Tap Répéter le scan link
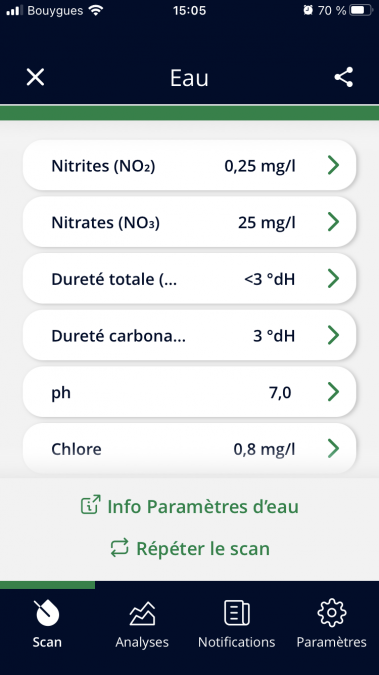Screen dimensions: 379x675 [x=203, y=548]
